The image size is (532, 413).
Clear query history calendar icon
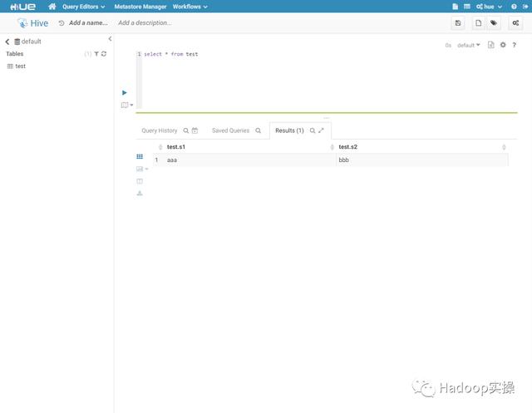[x=195, y=130]
